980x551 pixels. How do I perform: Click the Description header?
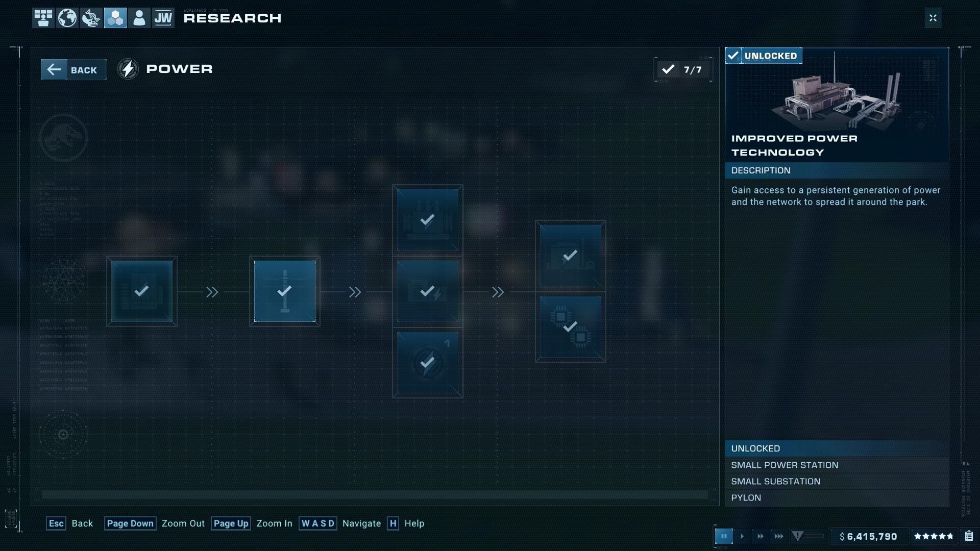tap(837, 170)
